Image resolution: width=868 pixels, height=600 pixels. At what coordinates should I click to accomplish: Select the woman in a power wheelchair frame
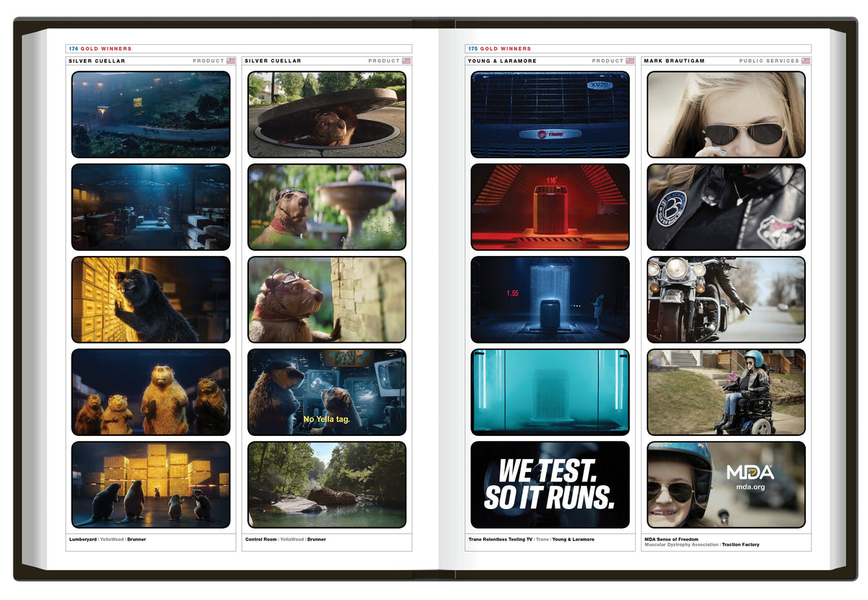coord(726,392)
